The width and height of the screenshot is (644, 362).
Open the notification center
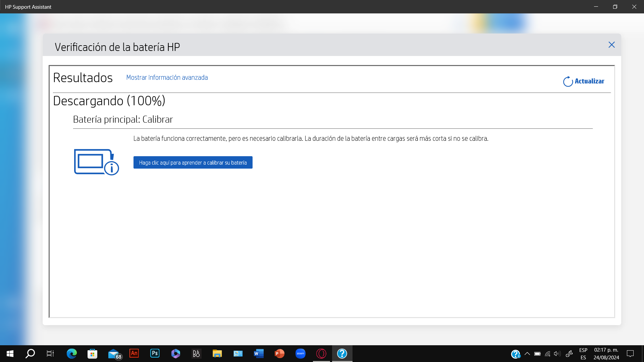pos(630,354)
